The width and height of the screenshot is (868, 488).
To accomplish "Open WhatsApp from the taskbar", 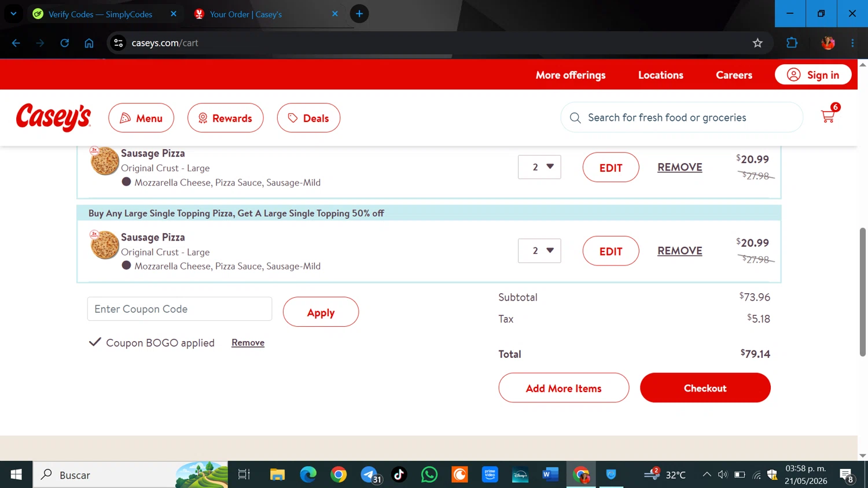I will coord(429,475).
